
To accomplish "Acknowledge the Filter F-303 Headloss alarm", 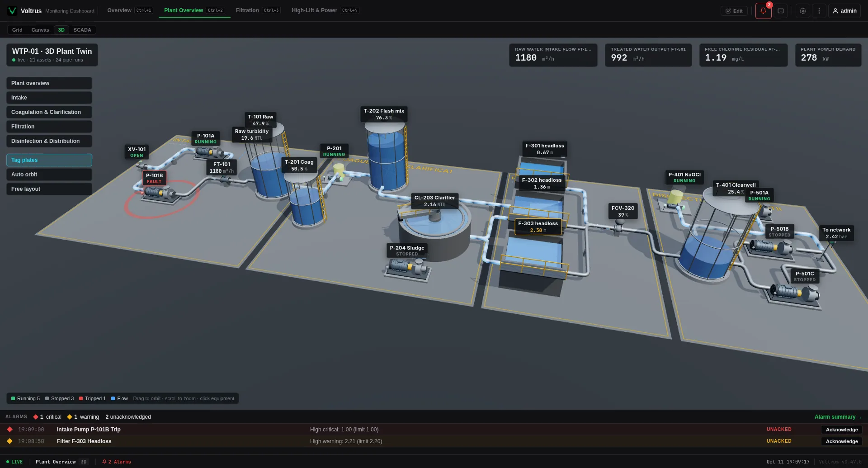I will pyautogui.click(x=842, y=441).
